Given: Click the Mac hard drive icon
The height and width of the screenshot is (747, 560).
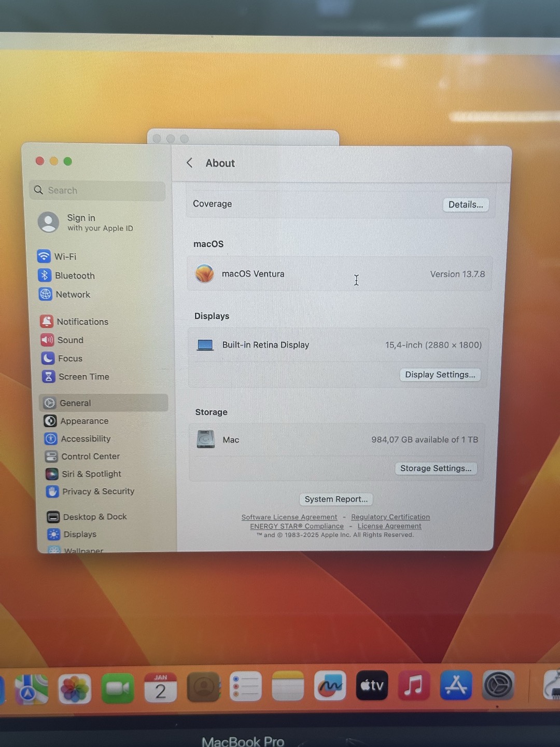Looking at the screenshot, I should point(206,439).
